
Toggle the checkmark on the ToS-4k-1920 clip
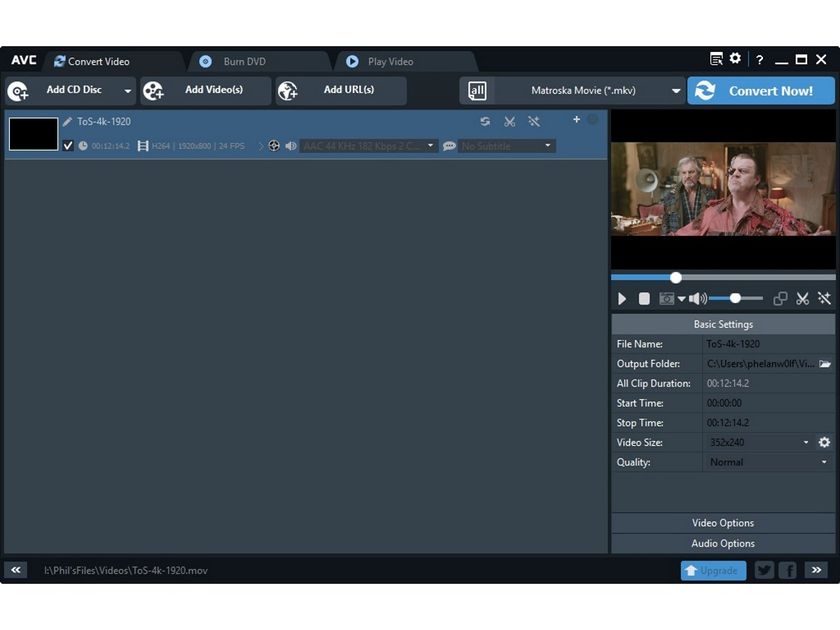click(68, 145)
